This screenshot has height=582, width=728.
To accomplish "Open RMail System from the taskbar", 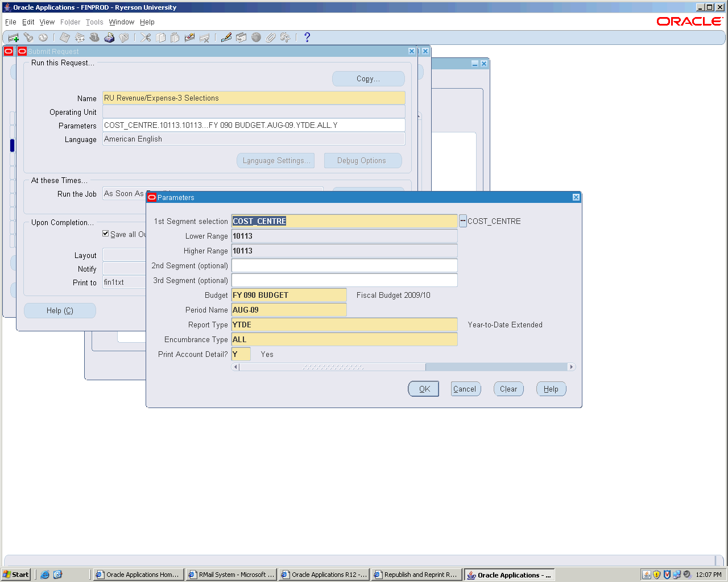I will (231, 575).
